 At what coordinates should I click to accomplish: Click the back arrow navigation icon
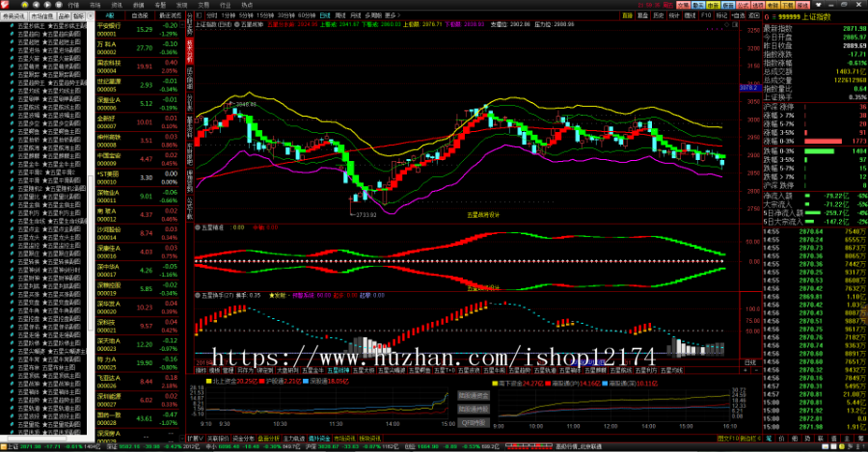(x=36, y=5)
